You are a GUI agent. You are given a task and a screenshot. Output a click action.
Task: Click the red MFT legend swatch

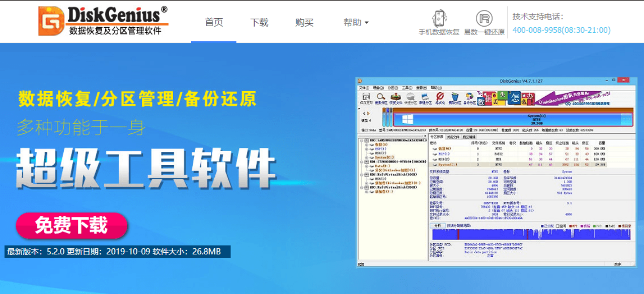tap(571, 226)
